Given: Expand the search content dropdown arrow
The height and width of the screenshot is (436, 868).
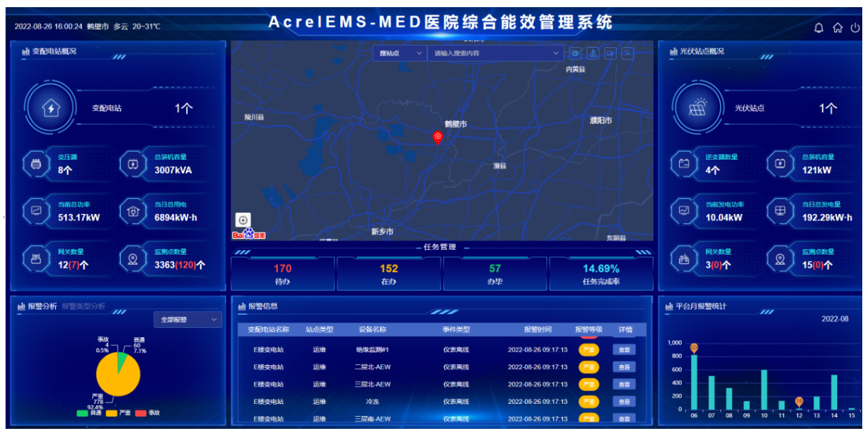Looking at the screenshot, I should click(x=556, y=53).
